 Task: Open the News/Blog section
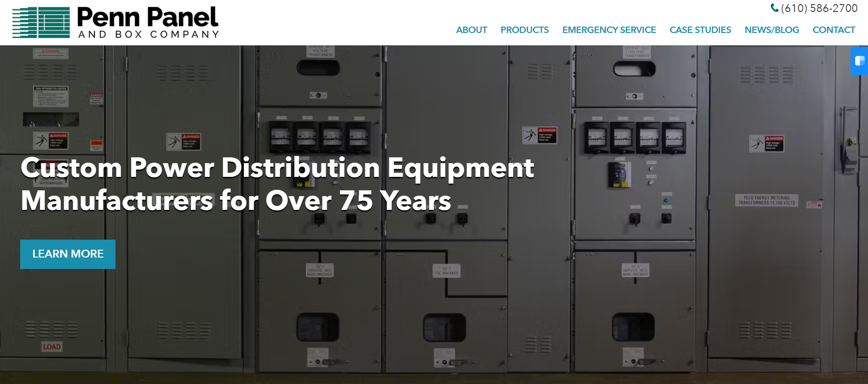coord(772,30)
